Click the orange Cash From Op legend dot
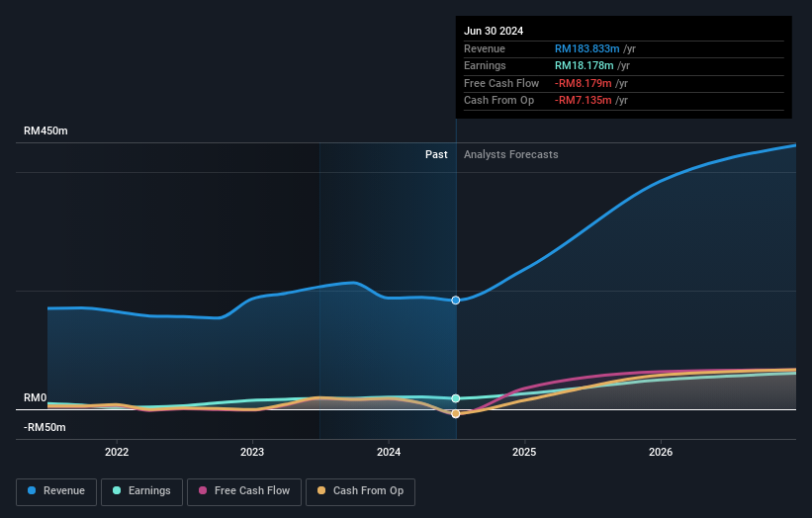The height and width of the screenshot is (518, 812). 321,490
